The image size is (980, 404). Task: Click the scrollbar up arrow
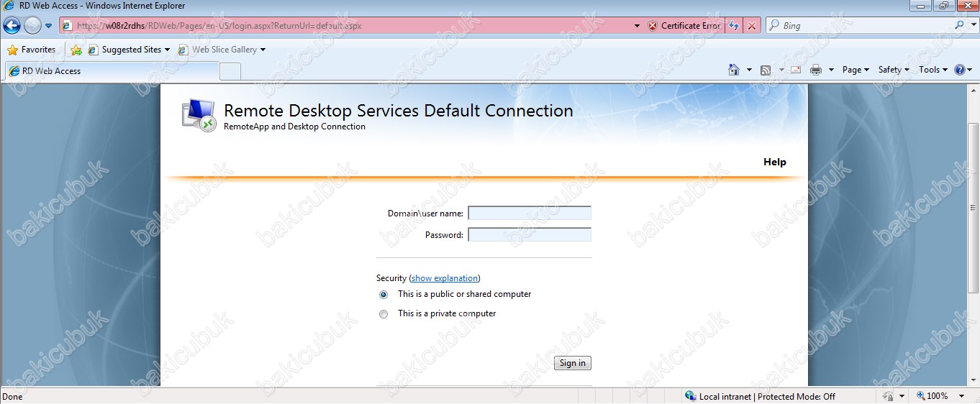point(973,89)
